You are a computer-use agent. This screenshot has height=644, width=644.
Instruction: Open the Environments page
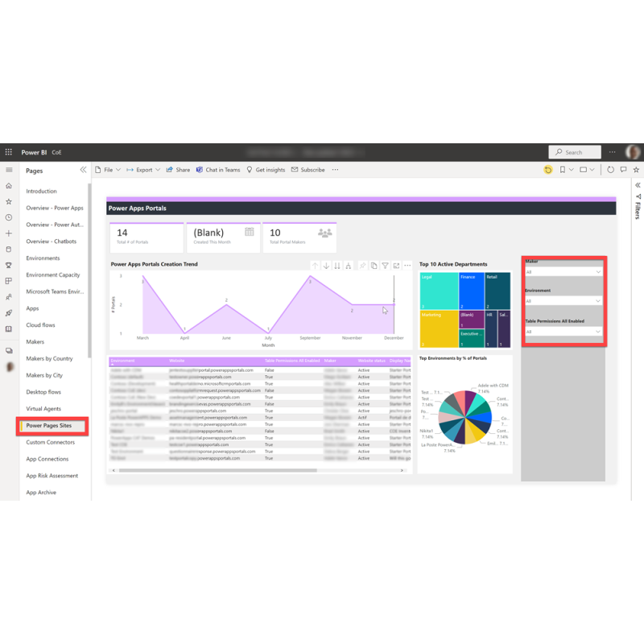click(43, 258)
